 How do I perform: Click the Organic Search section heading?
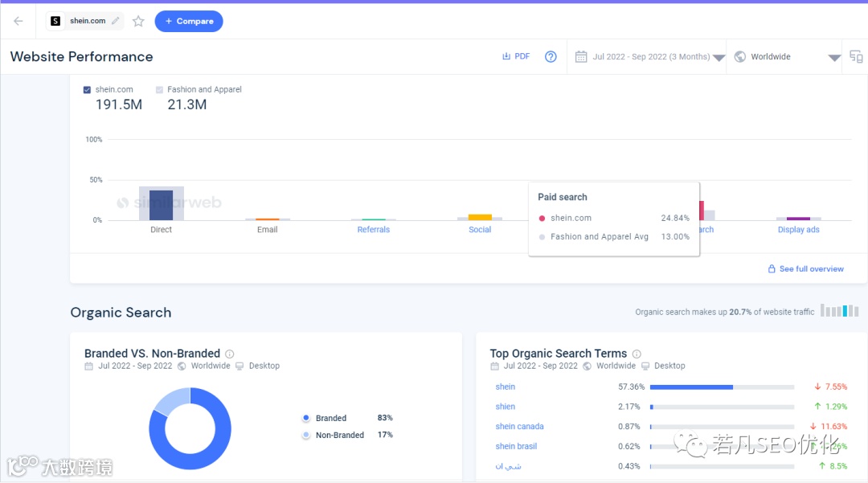click(121, 313)
